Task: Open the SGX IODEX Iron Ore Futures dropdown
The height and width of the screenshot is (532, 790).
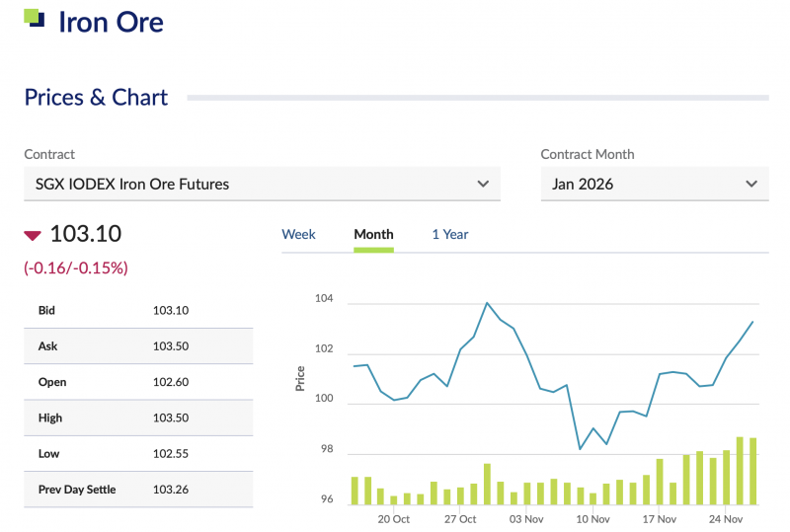Action: [262, 184]
